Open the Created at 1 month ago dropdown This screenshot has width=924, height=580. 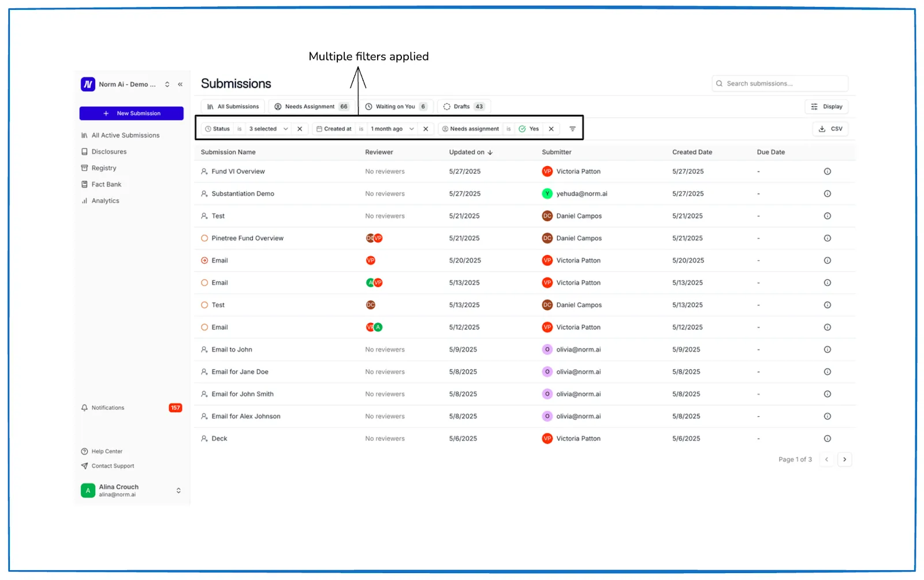click(392, 129)
